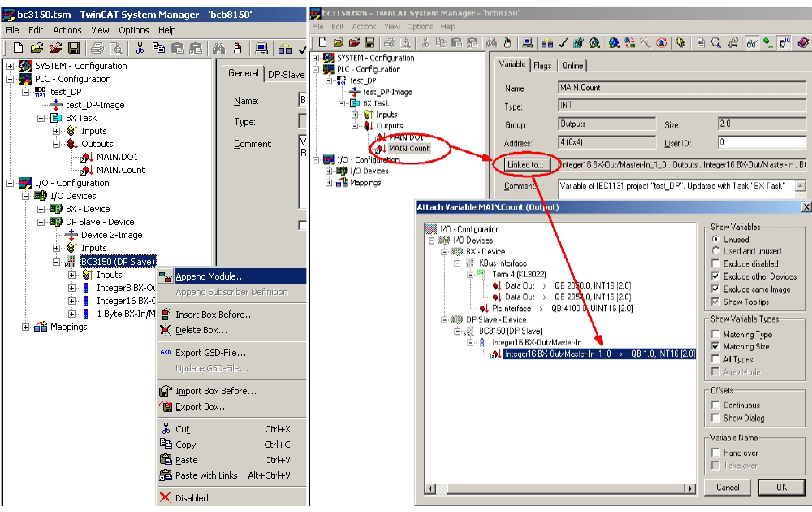This screenshot has width=812, height=512.
Task: Switch to the Flags tab
Action: tap(542, 65)
